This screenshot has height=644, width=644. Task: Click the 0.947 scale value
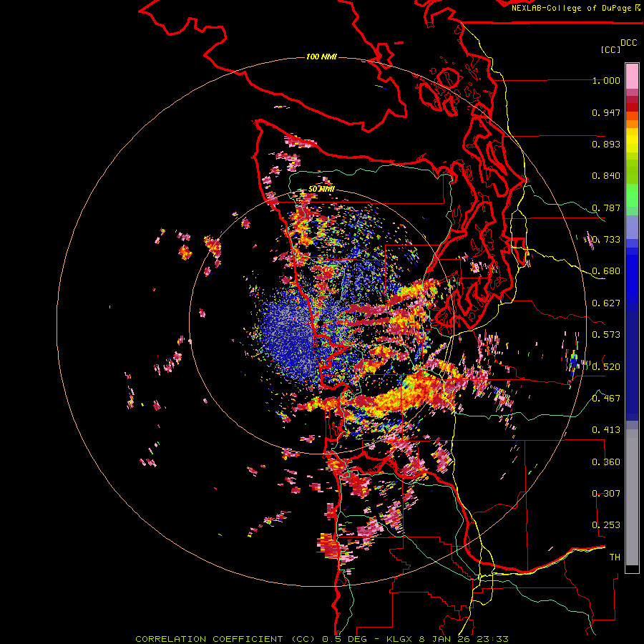(x=606, y=112)
